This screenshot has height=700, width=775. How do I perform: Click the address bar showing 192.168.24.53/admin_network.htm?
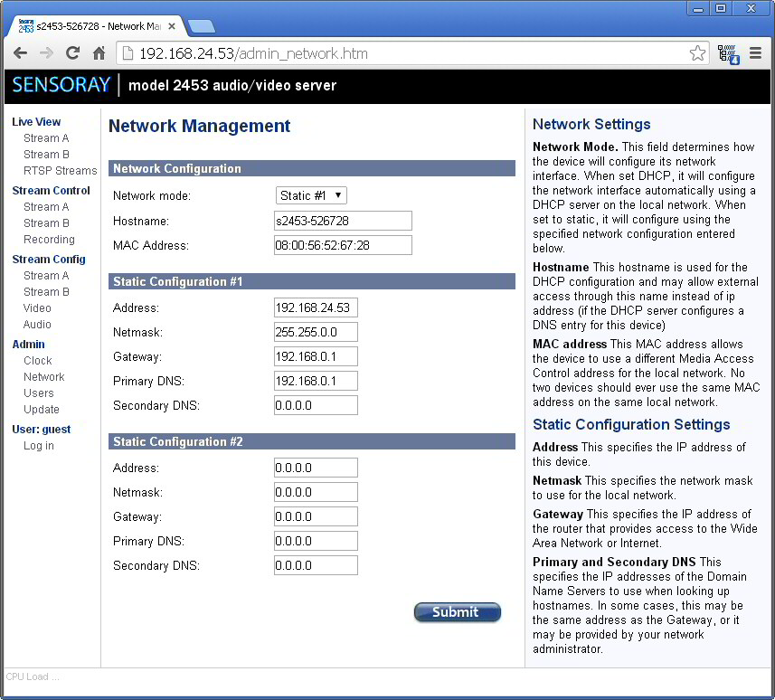coord(412,53)
